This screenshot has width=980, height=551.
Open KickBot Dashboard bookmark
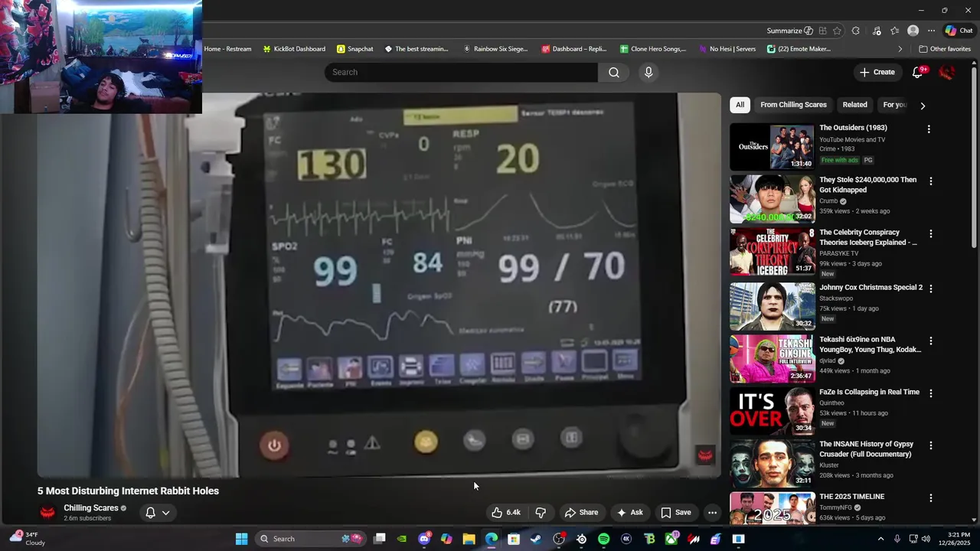[x=294, y=49]
